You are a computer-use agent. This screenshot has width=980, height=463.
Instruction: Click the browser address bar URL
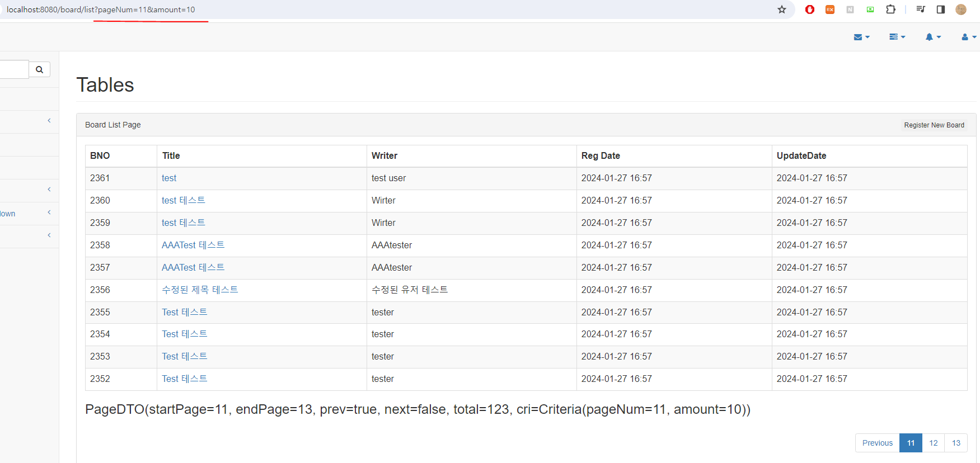pyautogui.click(x=101, y=10)
